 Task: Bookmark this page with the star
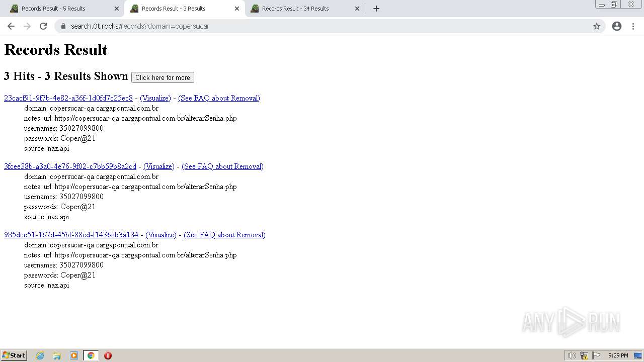click(x=597, y=26)
